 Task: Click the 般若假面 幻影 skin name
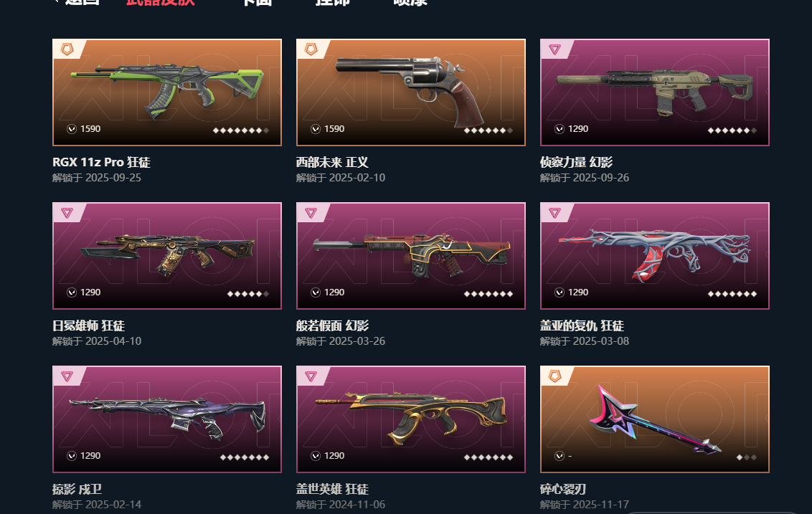(x=332, y=325)
